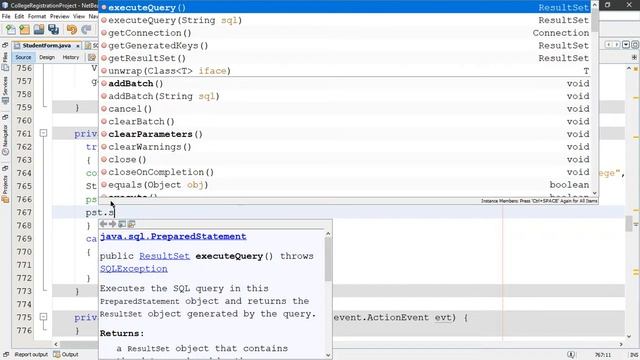The image size is (640, 360).
Task: Click the editor horizontal scrollbar left arrow
Action: (x=56, y=344)
